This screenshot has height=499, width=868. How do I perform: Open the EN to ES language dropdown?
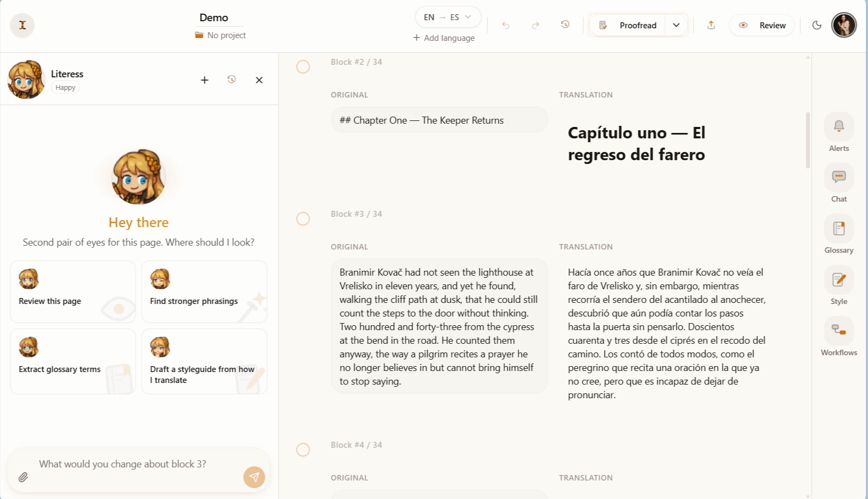(448, 17)
